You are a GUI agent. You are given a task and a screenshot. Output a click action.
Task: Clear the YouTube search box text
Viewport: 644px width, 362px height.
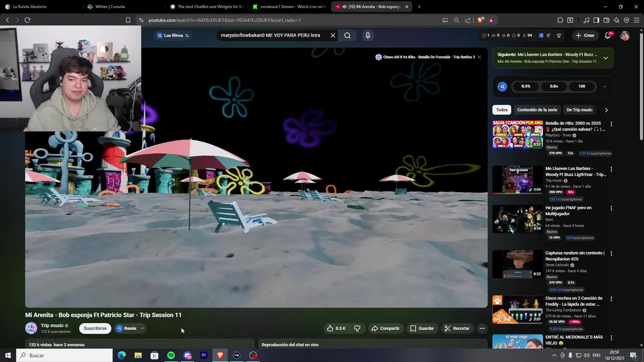coord(333,36)
